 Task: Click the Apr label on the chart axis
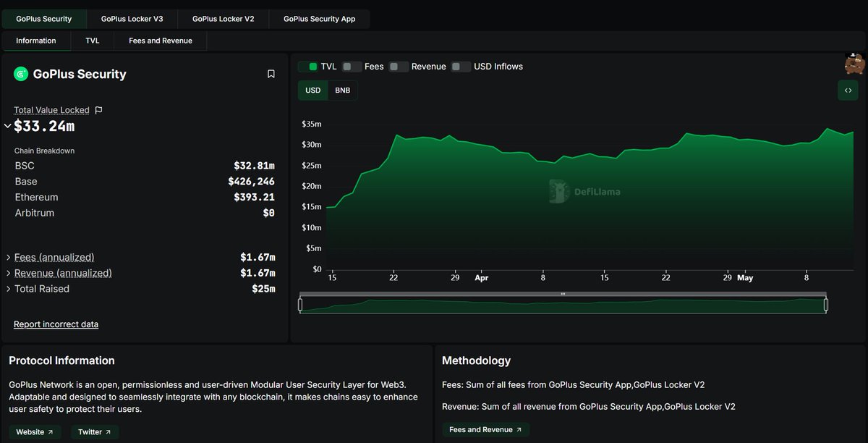[481, 277]
